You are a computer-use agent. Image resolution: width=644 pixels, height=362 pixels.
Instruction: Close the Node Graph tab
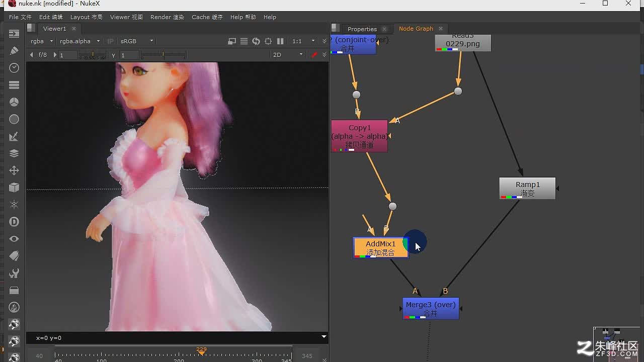pyautogui.click(x=441, y=29)
